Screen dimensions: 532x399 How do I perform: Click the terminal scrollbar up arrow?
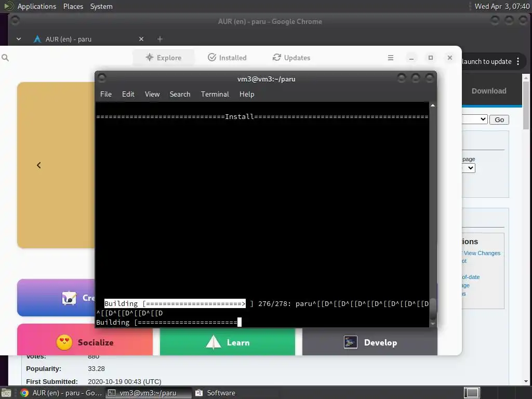click(x=433, y=105)
